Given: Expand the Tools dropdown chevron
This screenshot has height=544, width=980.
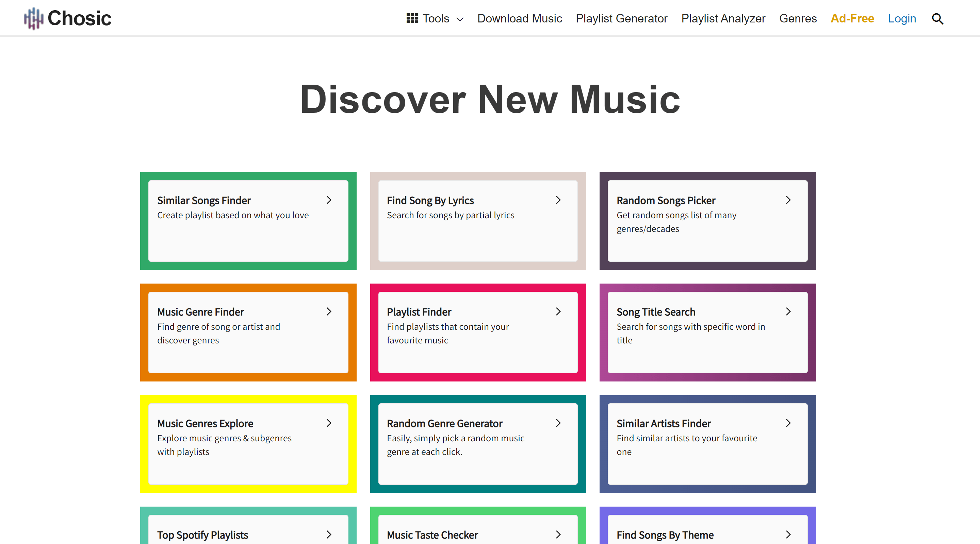Looking at the screenshot, I should pyautogui.click(x=460, y=19).
